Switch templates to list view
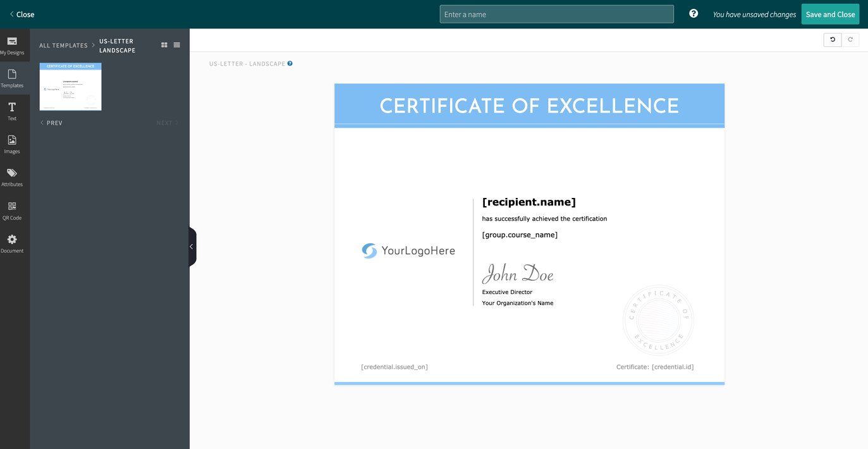Image resolution: width=868 pixels, height=449 pixels. click(176, 45)
